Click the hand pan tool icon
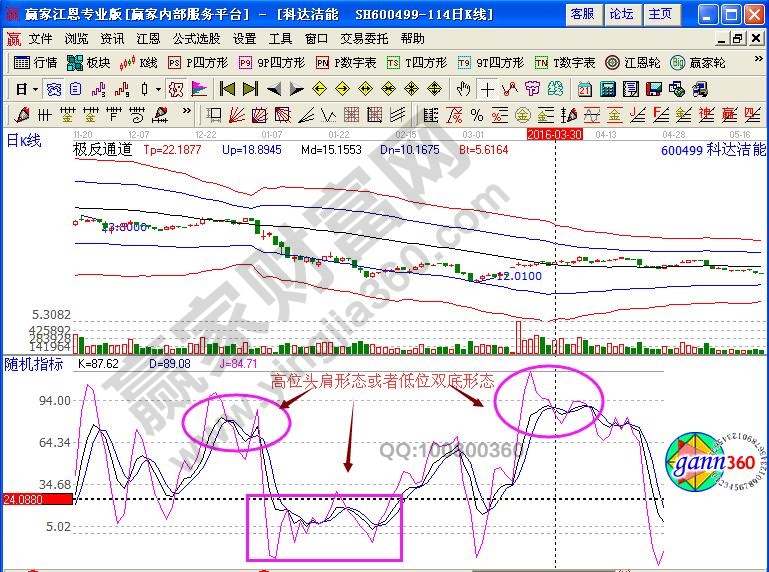This screenshot has height=572, width=769. 463,88
